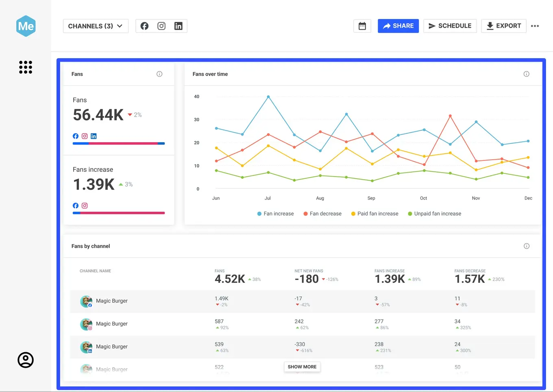Export the report using EXPORT
The width and height of the screenshot is (553, 392).
pos(503,26)
